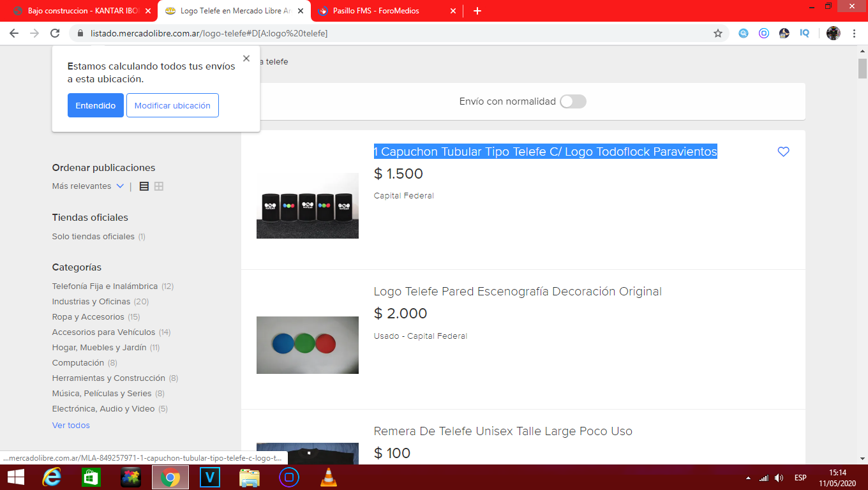The image size is (868, 490).
Task: Close the Bajo construccion KANTAR tab
Action: (x=148, y=11)
